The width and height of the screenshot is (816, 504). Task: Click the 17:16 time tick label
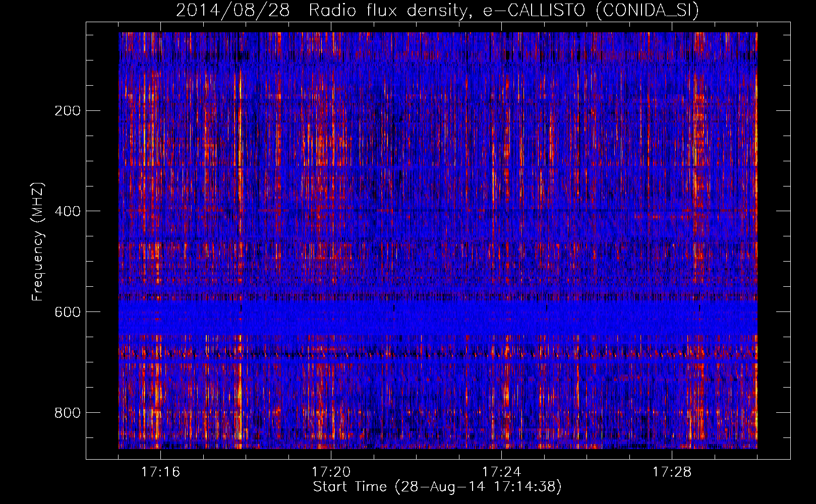pyautogui.click(x=160, y=472)
